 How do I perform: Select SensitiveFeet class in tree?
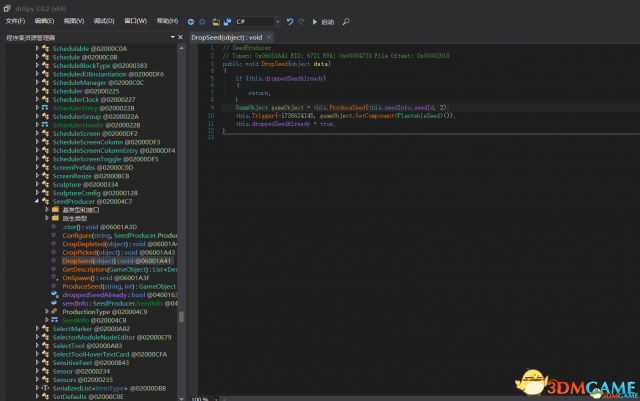coord(91,363)
